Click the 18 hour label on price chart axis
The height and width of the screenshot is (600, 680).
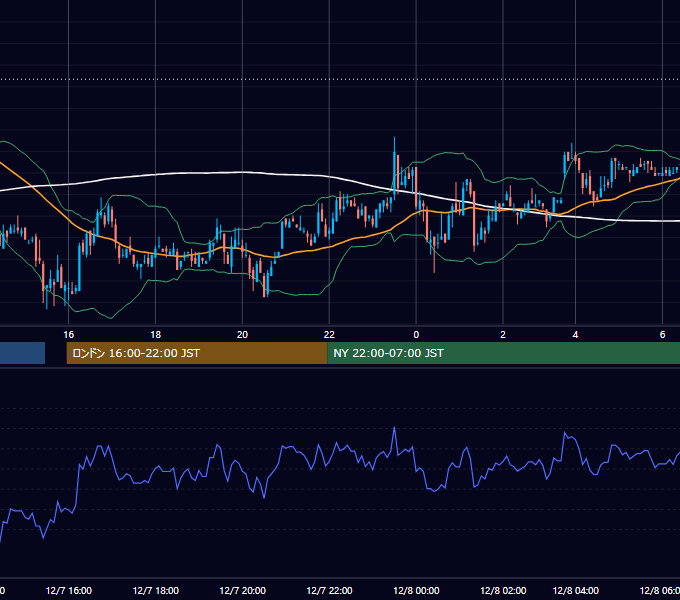[155, 335]
